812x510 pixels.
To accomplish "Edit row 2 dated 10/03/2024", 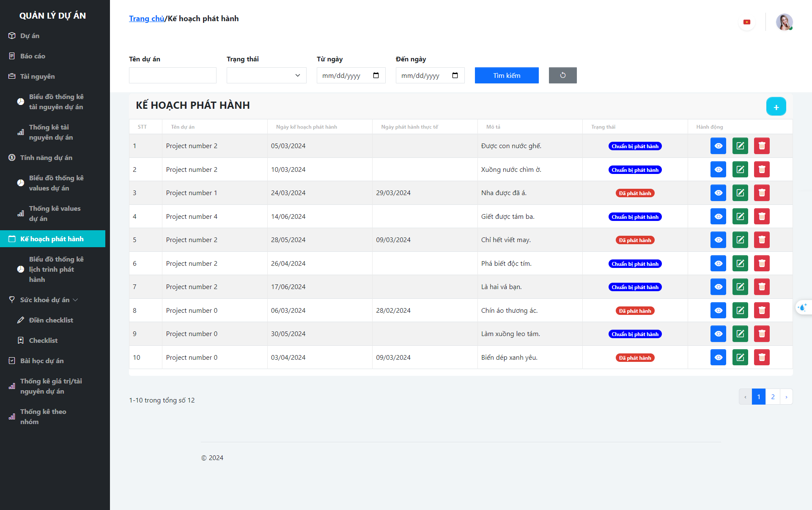I will click(740, 169).
